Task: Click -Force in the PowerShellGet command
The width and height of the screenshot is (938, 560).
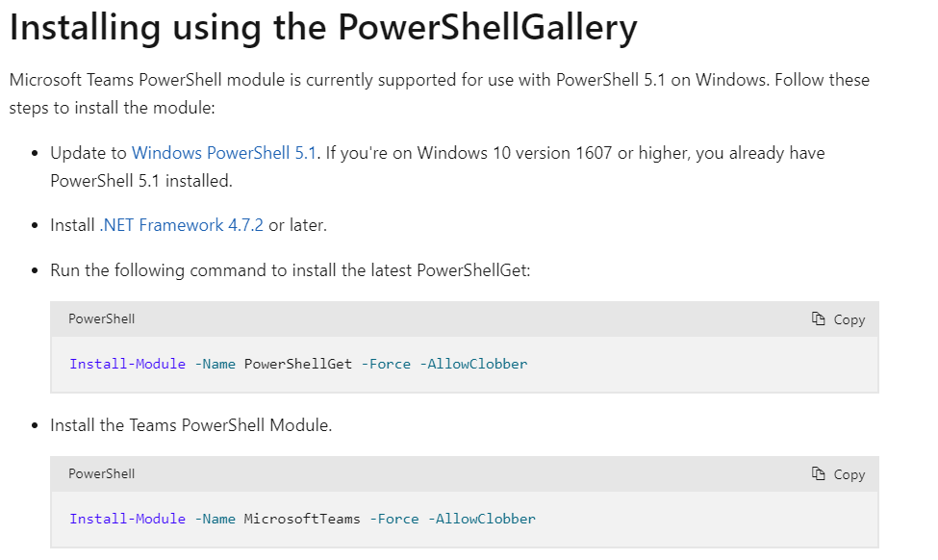Action: (x=386, y=364)
